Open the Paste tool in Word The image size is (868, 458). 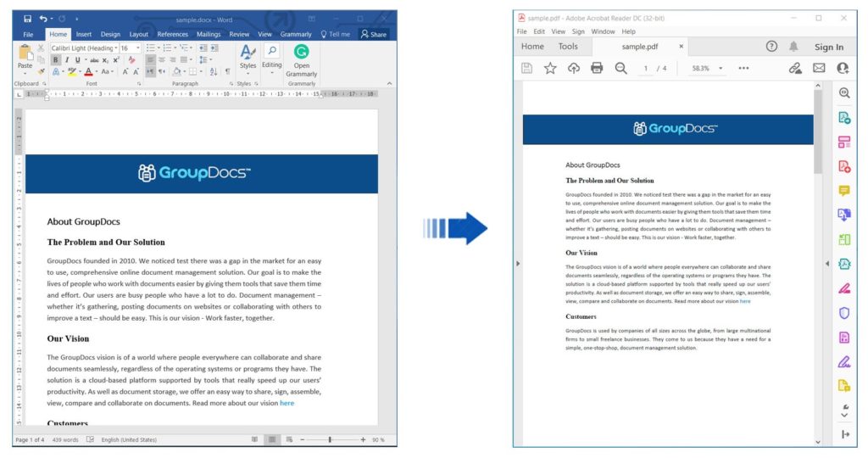click(x=25, y=59)
